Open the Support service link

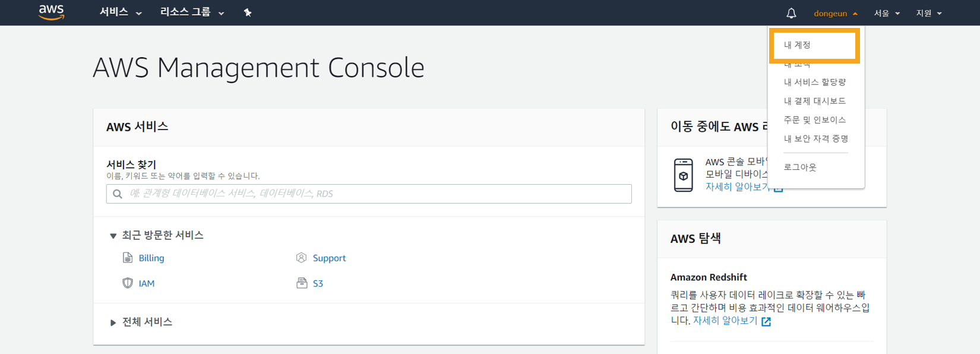coord(329,258)
